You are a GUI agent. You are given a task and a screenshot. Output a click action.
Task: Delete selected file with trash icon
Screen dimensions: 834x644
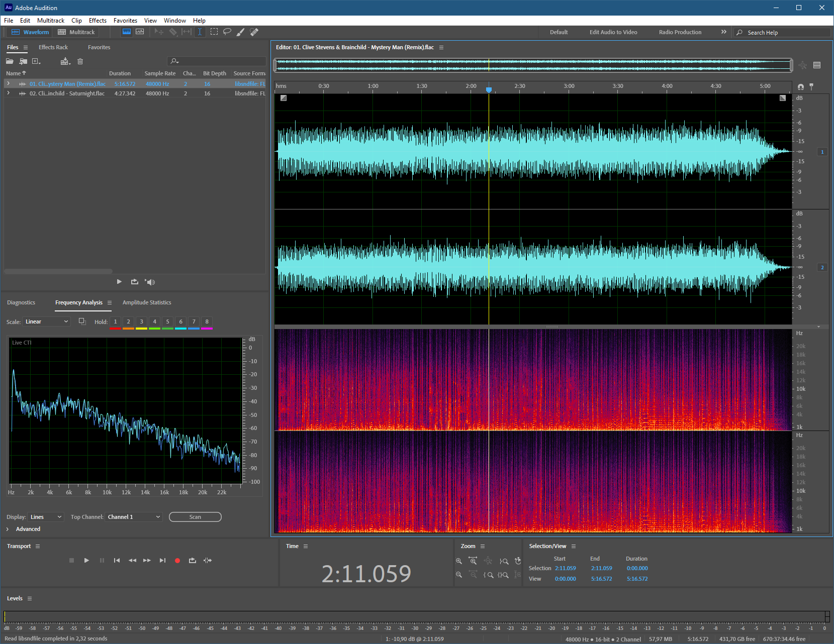click(x=80, y=61)
